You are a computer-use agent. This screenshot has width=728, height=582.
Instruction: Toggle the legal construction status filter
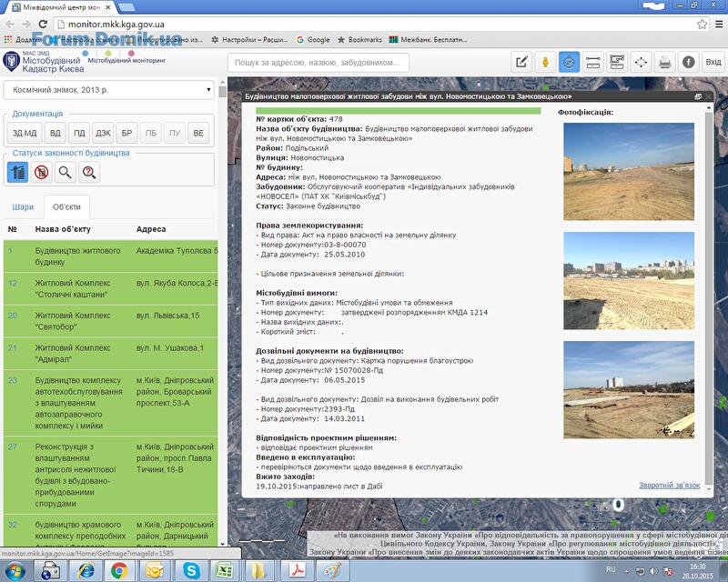pos(17,171)
